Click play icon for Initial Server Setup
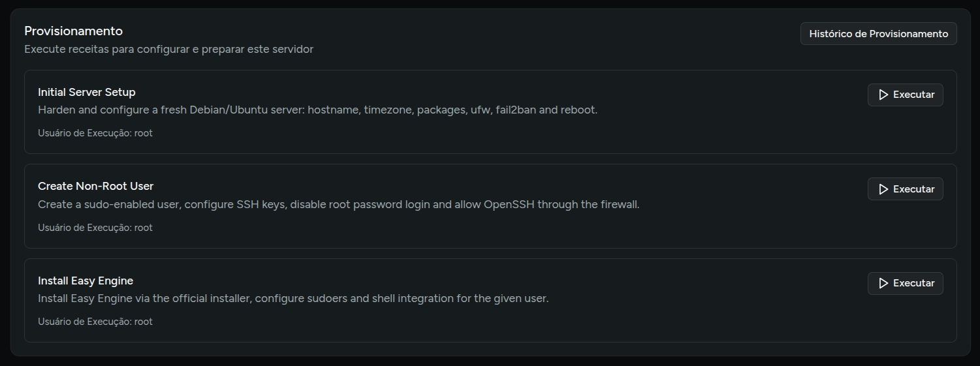 click(x=883, y=95)
